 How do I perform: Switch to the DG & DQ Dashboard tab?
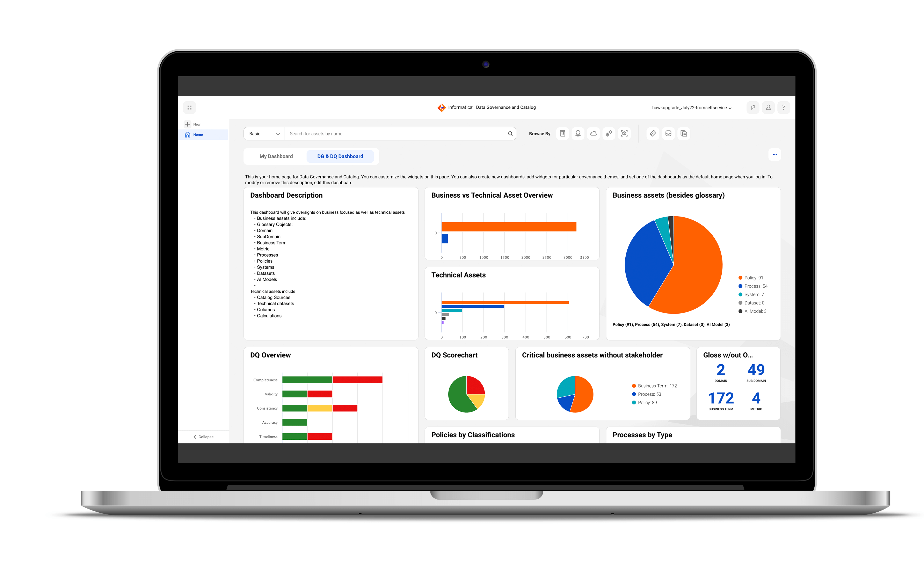(341, 156)
